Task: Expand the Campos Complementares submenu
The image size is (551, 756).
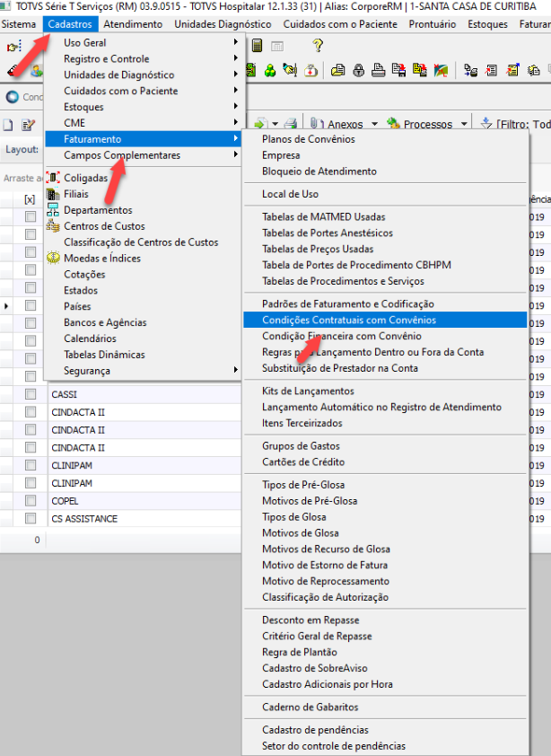Action: coord(143,155)
